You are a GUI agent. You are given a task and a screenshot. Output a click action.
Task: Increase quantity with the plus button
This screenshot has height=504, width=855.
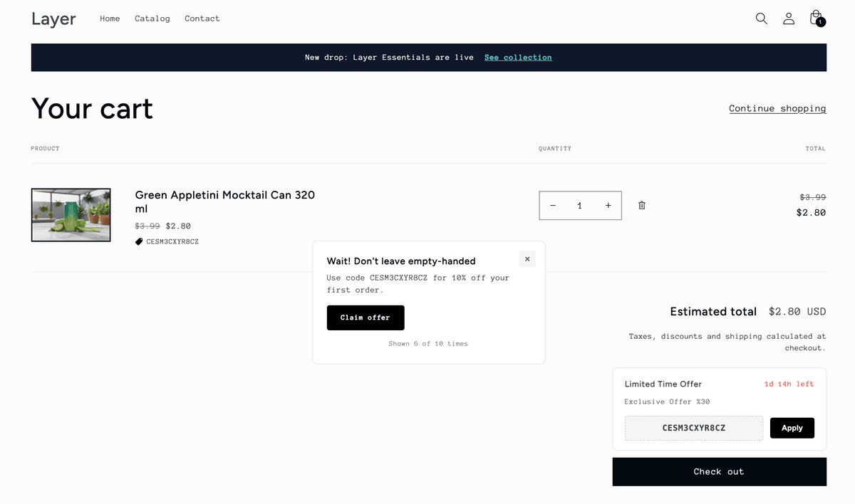coord(608,206)
